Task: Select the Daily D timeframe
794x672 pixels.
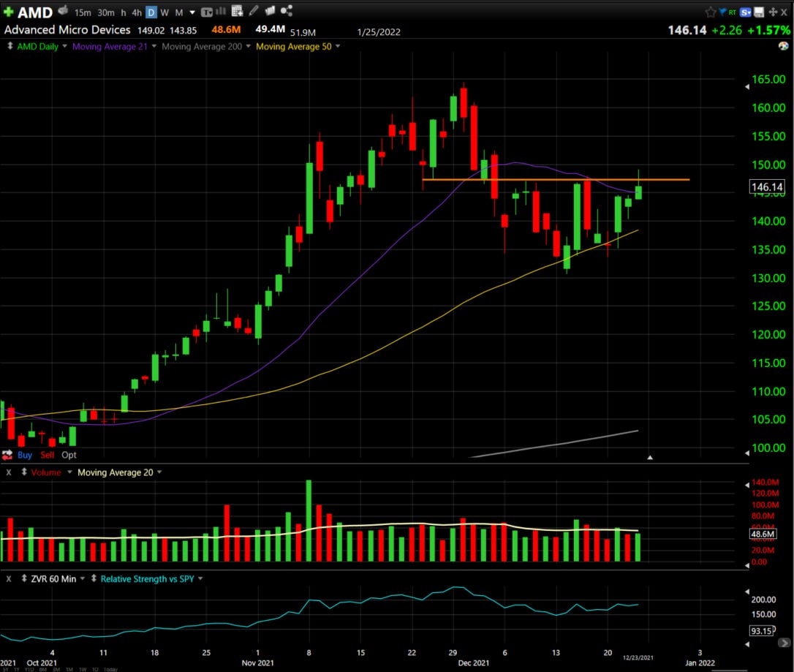Action: coord(151,12)
